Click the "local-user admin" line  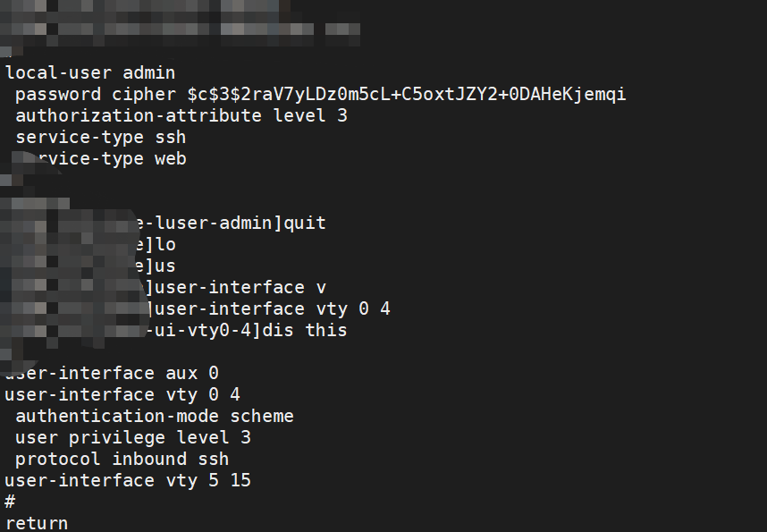90,72
